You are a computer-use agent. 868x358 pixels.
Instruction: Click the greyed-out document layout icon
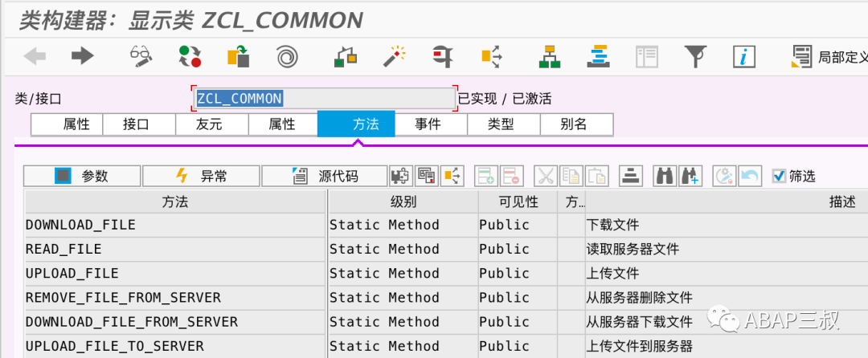coord(646,56)
